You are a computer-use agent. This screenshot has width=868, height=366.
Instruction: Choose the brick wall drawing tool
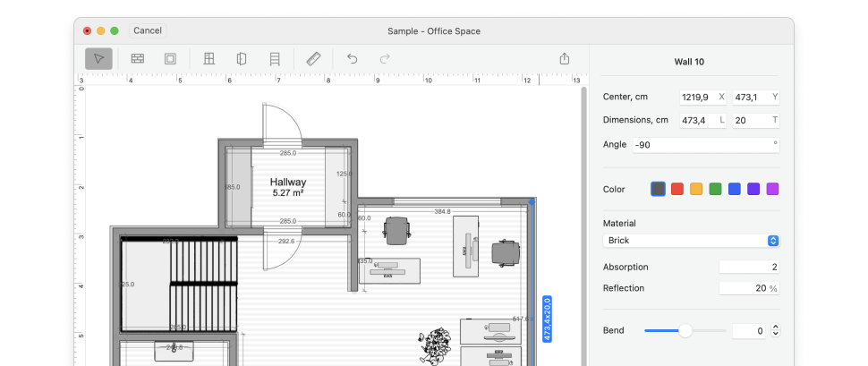[137, 59]
